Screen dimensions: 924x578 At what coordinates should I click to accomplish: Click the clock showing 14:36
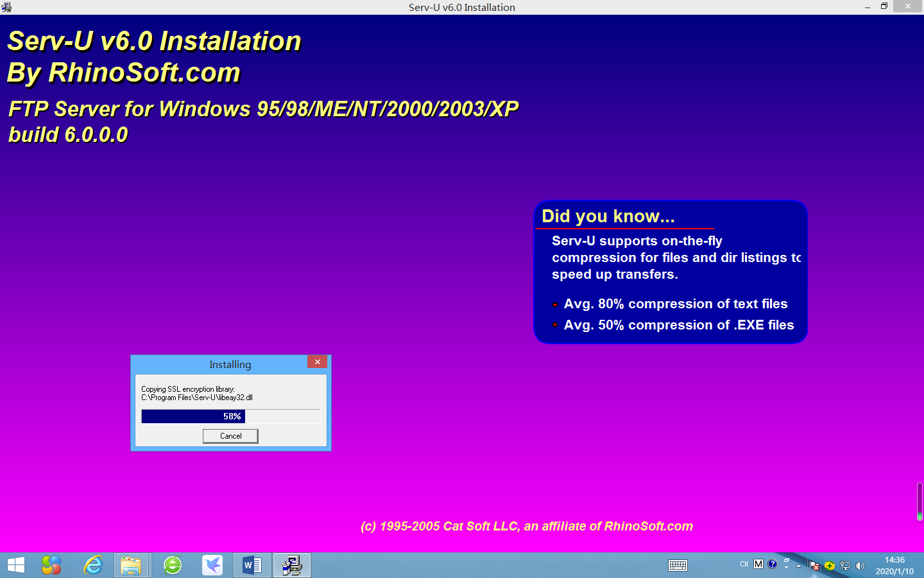pos(894,560)
